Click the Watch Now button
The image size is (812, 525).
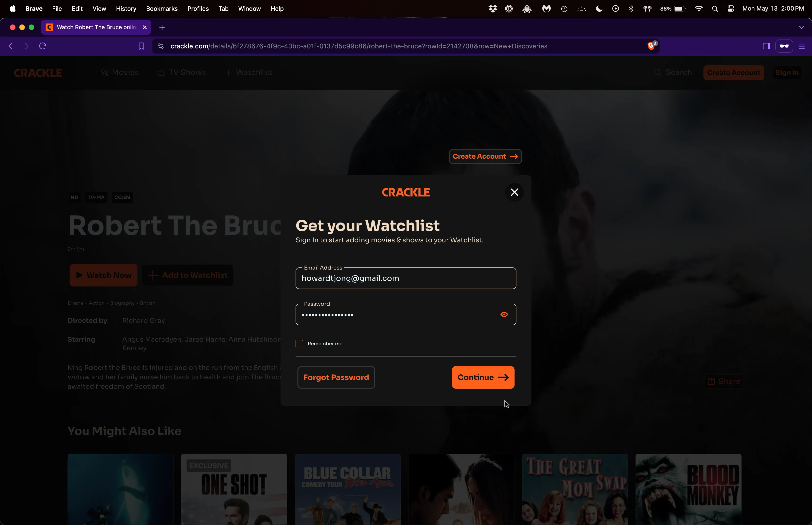click(104, 275)
